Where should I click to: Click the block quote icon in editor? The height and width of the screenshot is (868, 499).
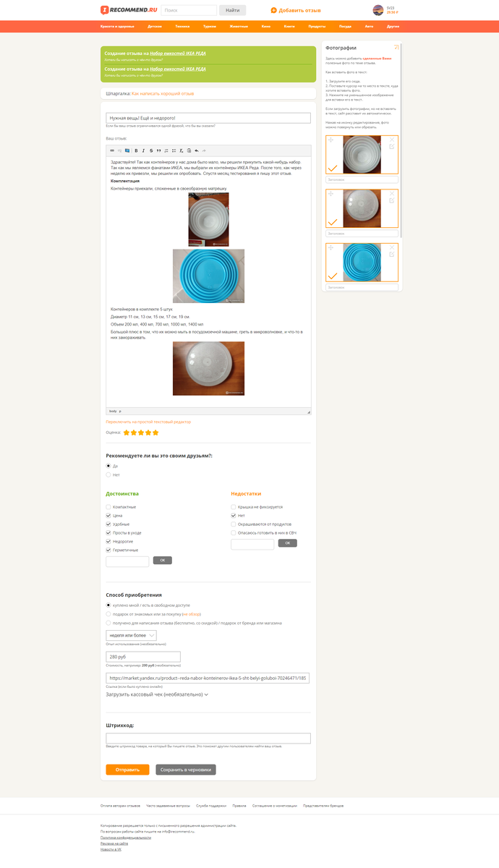pyautogui.click(x=159, y=150)
